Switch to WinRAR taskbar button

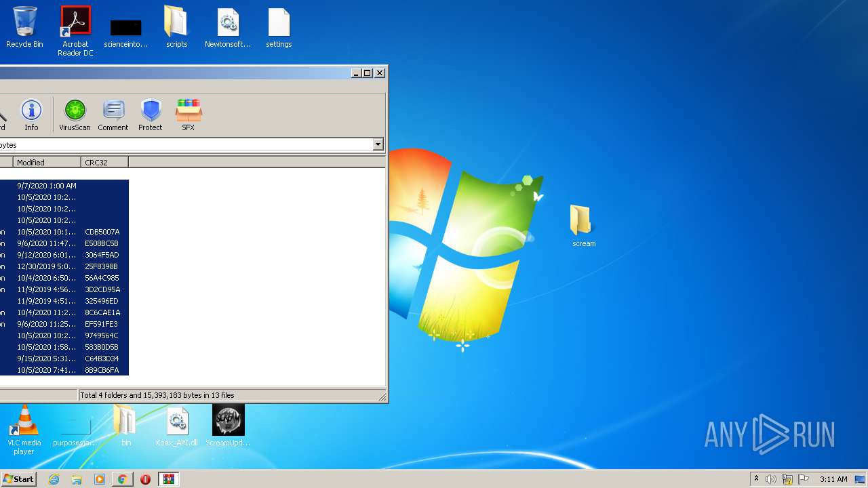click(169, 479)
